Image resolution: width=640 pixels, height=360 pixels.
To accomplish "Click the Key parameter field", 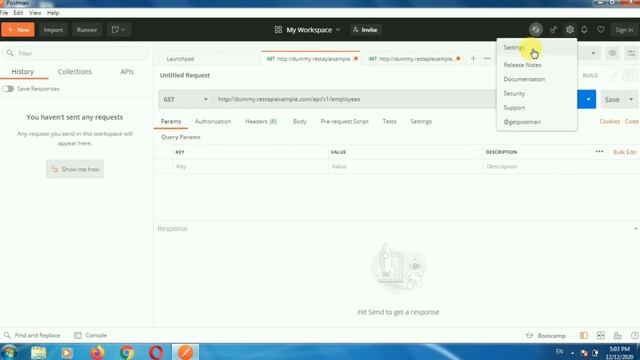I will coord(250,167).
